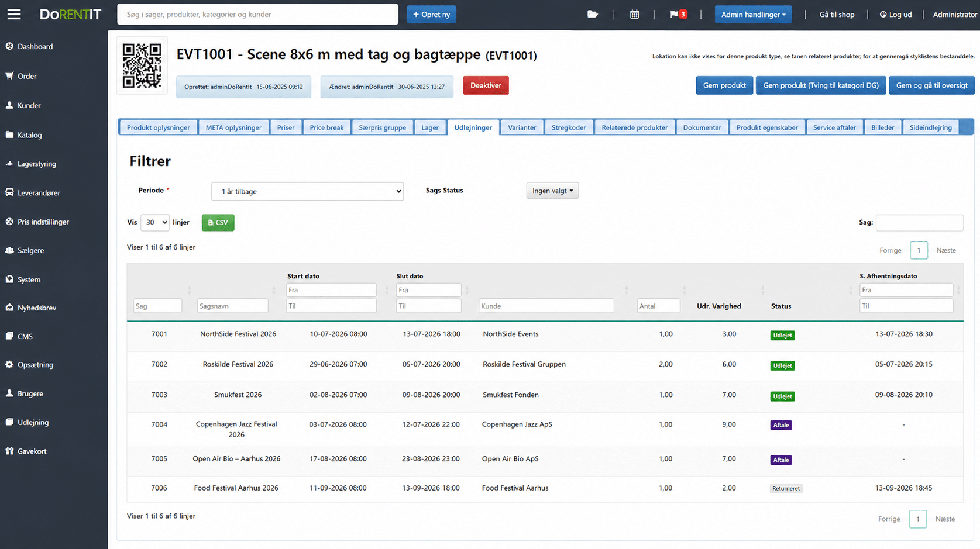Sort by the Antal column arrows

684,290
